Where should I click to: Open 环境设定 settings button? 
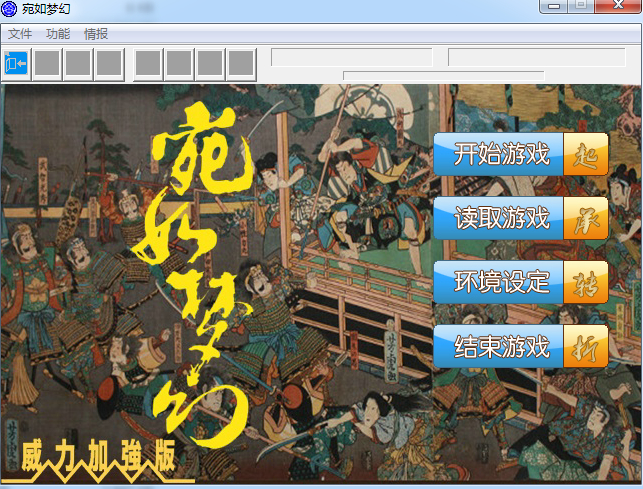tap(521, 282)
